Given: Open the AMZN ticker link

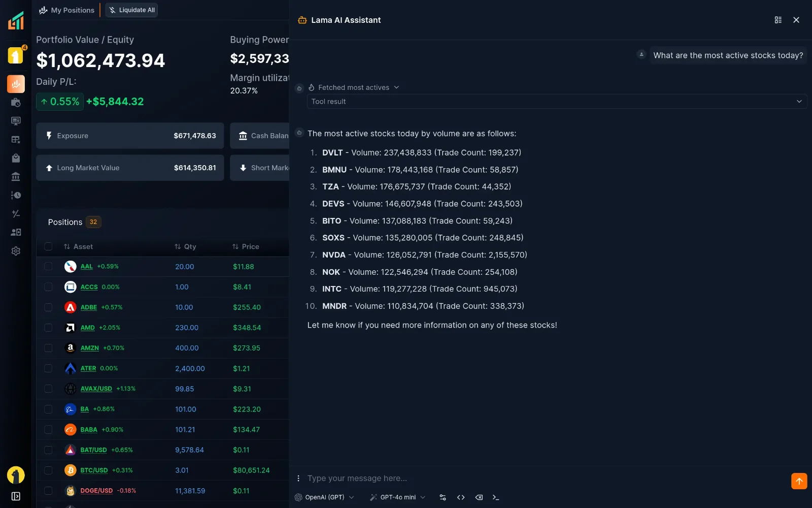Looking at the screenshot, I should tap(90, 348).
